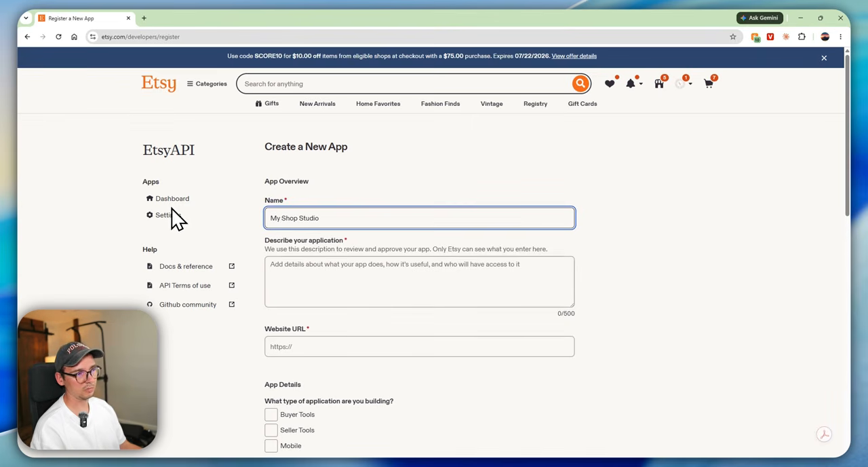This screenshot has width=868, height=467.
Task: Click View offer details link
Action: (574, 56)
